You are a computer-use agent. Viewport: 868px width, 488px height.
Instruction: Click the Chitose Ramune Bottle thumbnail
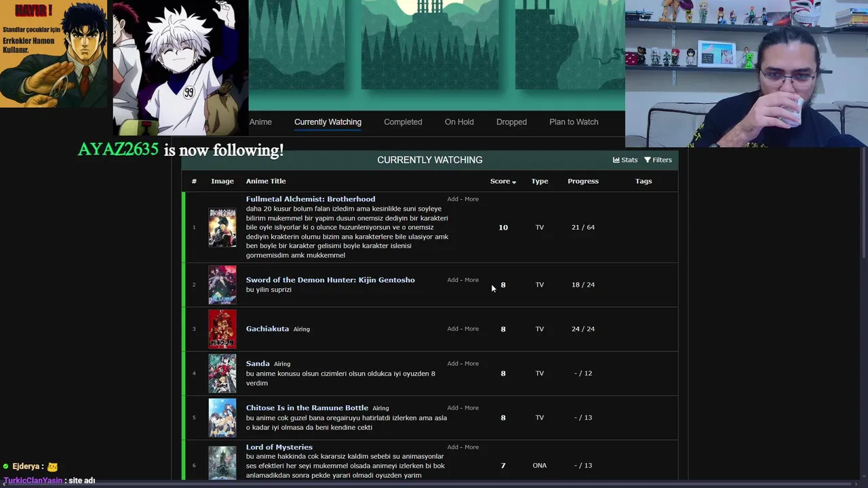222,418
